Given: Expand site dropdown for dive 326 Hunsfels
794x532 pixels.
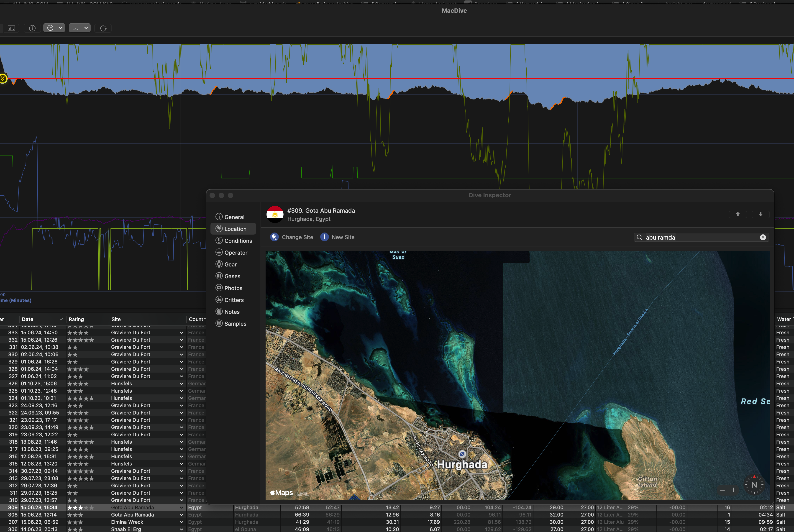Looking at the screenshot, I should click(182, 384).
